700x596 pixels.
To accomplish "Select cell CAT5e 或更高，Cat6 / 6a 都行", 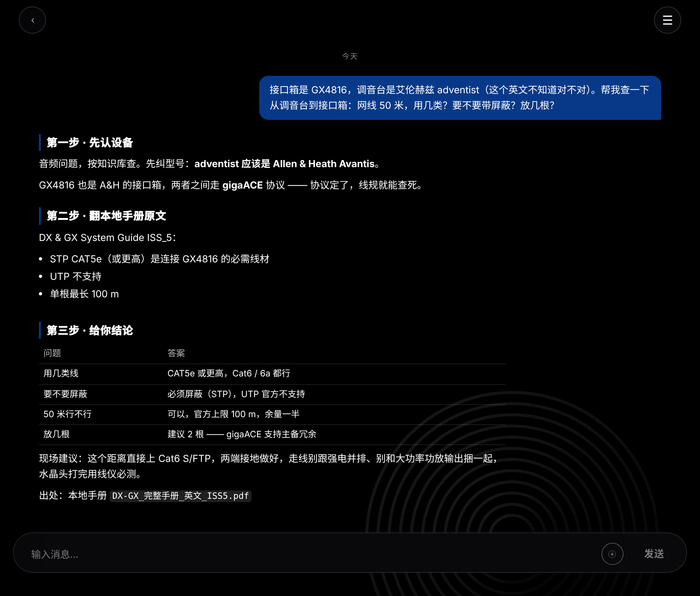I will point(229,373).
